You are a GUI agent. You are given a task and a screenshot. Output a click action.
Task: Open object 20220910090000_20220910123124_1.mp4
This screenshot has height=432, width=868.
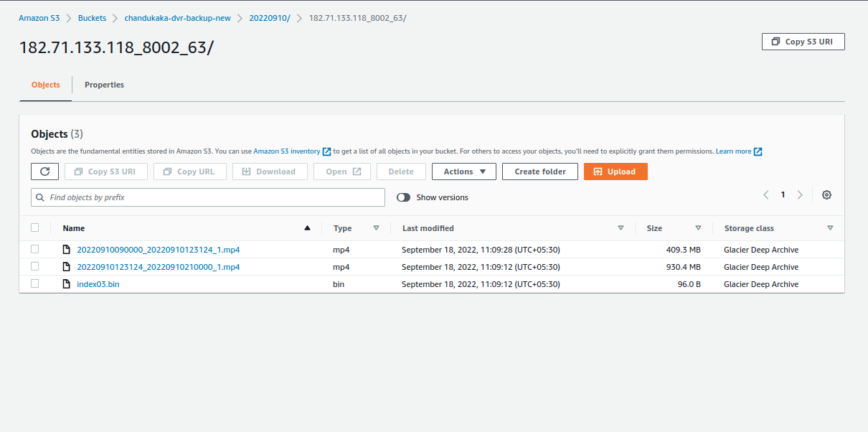pyautogui.click(x=159, y=250)
